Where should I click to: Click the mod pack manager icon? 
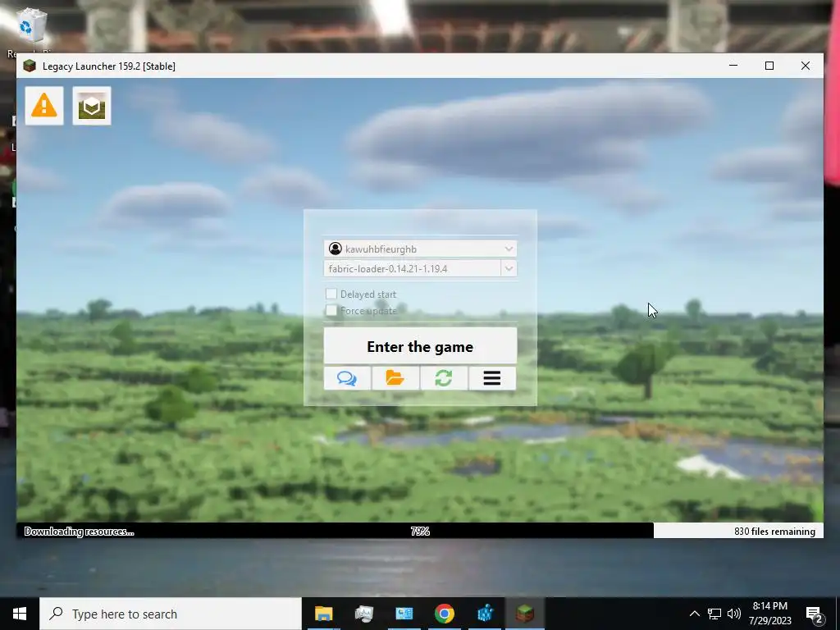pos(92,106)
